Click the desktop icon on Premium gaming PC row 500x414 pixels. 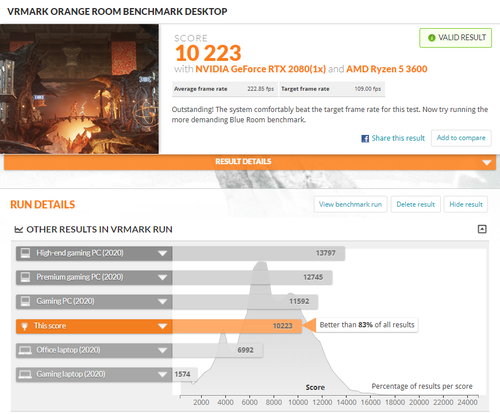pyautogui.click(x=25, y=277)
